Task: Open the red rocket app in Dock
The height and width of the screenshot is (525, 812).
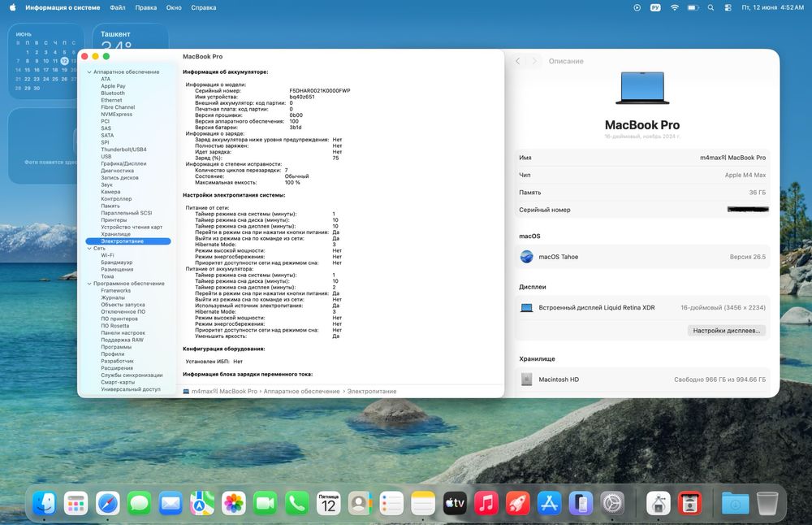Action: tap(518, 503)
